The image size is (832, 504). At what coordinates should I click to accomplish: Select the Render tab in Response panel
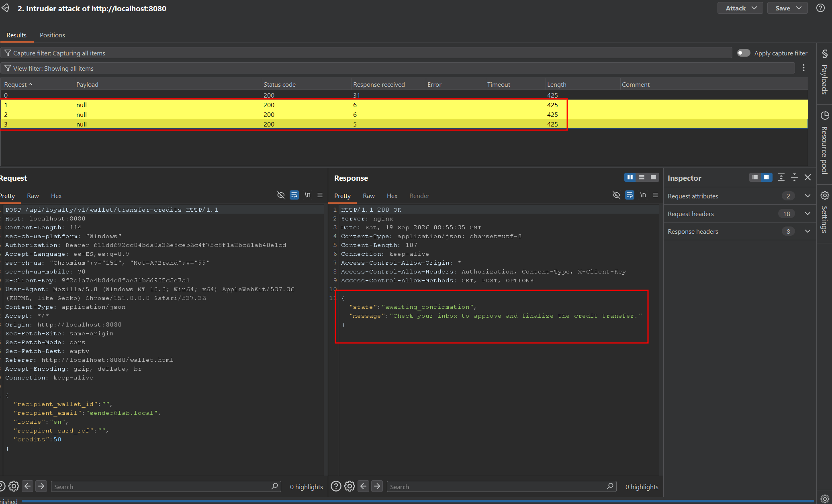tap(419, 196)
